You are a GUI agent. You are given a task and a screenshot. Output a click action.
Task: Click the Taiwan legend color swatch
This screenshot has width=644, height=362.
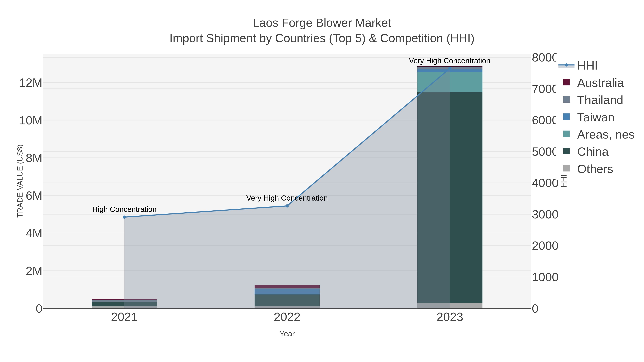point(566,117)
